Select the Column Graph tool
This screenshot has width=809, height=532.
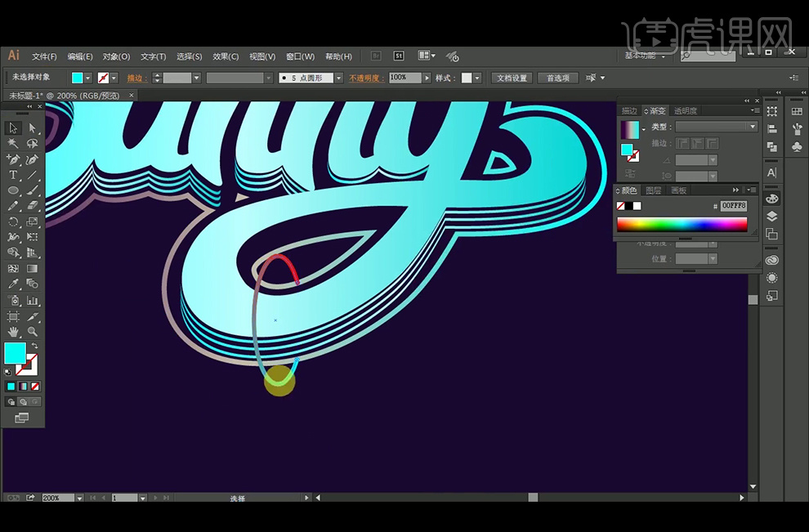pyautogui.click(x=32, y=300)
